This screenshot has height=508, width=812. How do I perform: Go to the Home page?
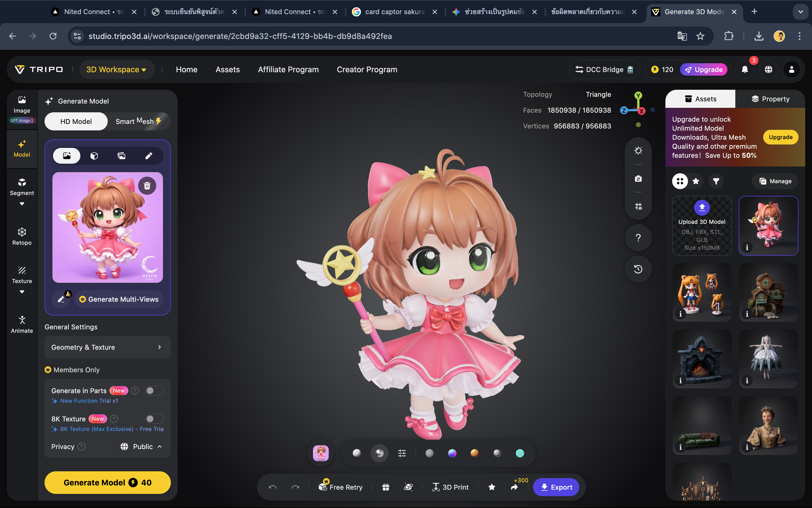(187, 69)
